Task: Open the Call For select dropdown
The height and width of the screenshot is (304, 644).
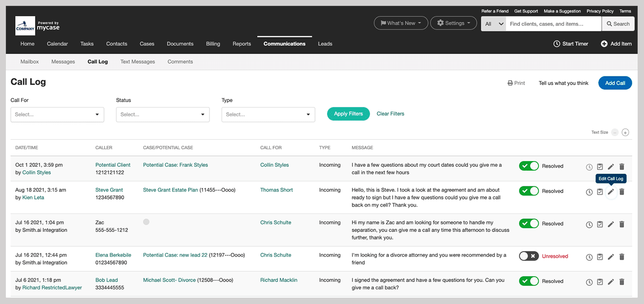Action: 57,114
